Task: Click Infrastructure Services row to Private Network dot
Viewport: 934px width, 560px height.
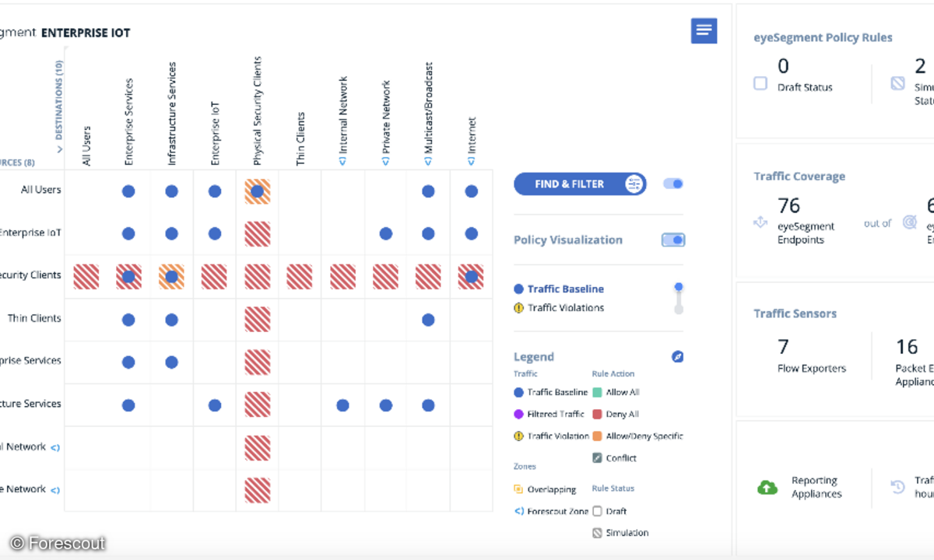Action: point(385,405)
